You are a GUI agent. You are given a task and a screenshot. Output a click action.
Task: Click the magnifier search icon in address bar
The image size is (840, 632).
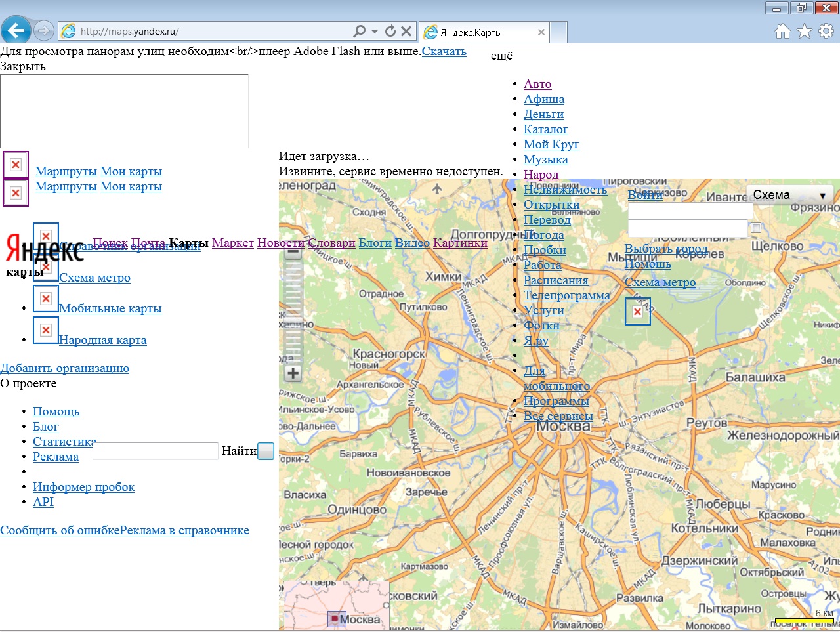[359, 31]
